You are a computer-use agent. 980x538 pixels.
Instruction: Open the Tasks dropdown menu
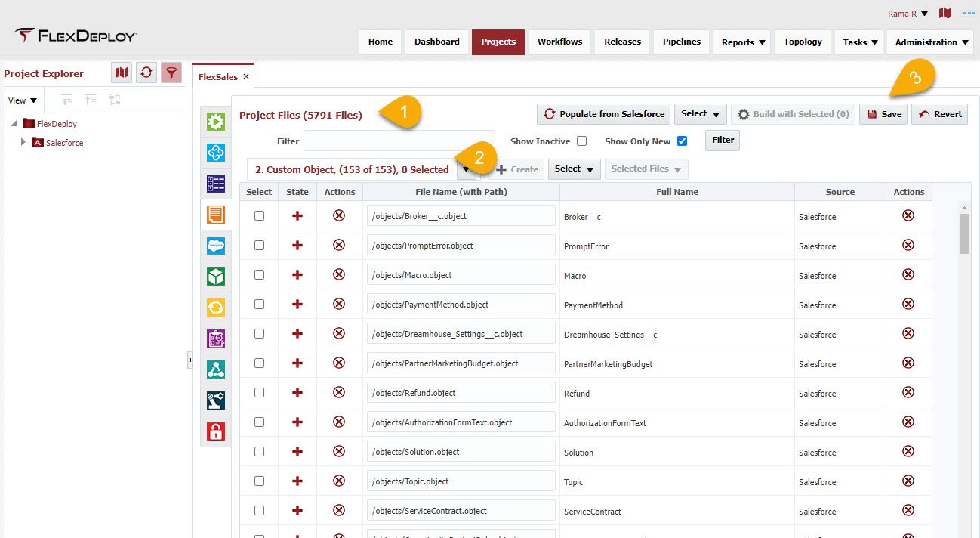pos(859,42)
